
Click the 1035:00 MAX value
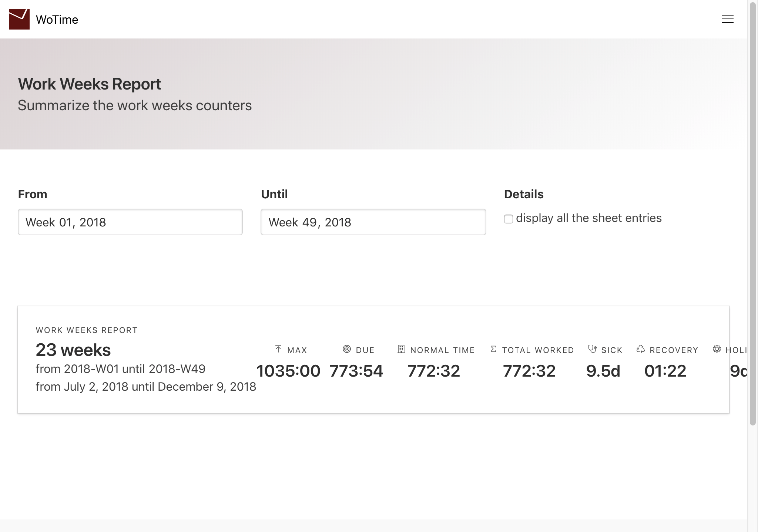coord(288,371)
